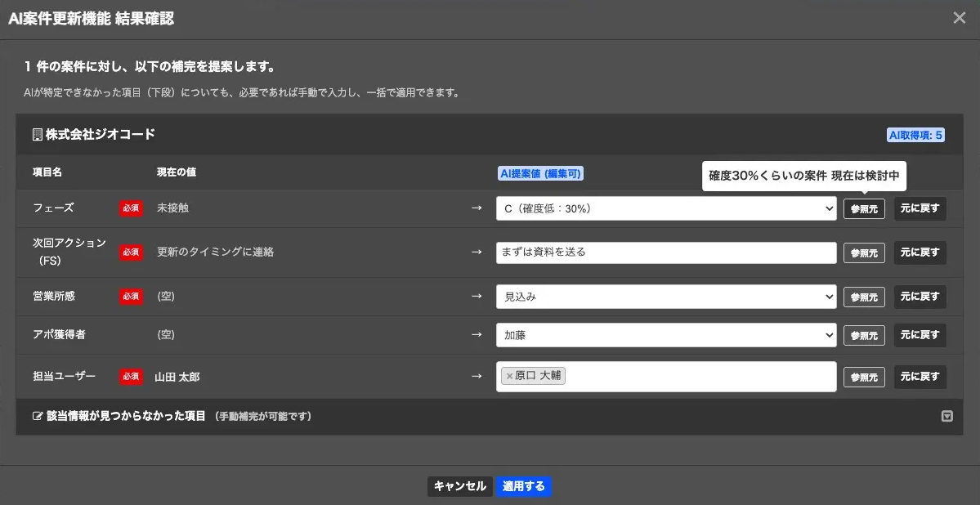The image size is (980, 505).
Task: Open the 営業所感 dropdown showing 見込み
Action: coord(666,297)
